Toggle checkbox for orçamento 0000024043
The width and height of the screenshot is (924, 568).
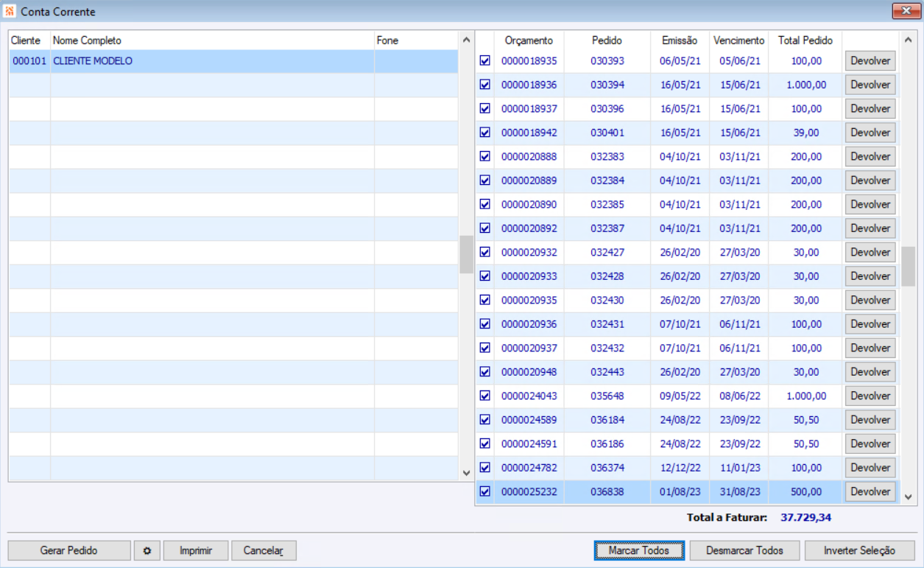click(x=484, y=396)
